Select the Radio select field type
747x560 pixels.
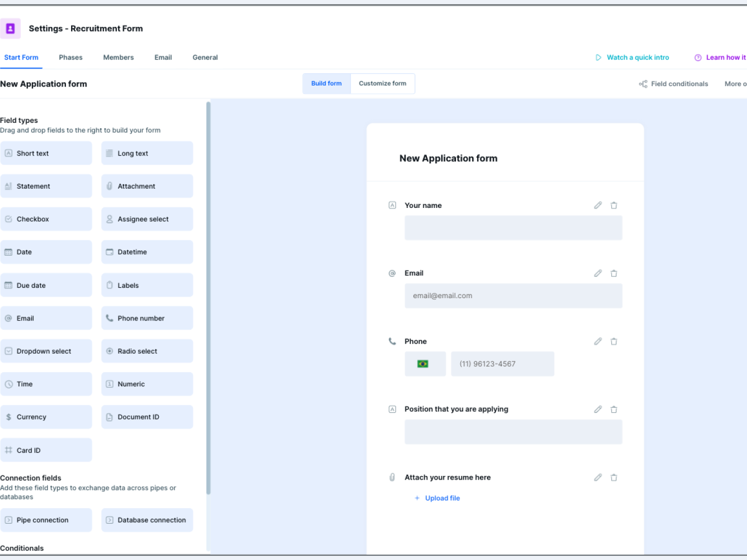(x=147, y=351)
